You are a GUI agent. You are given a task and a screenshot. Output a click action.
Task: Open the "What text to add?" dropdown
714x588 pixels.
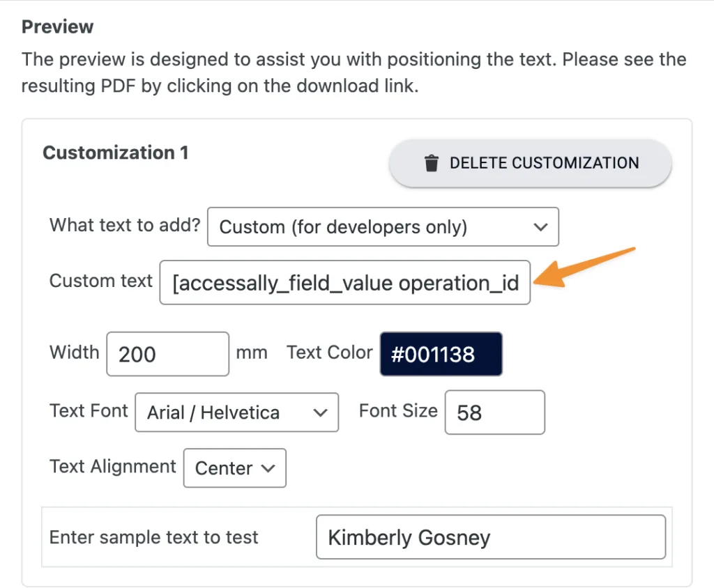383,227
